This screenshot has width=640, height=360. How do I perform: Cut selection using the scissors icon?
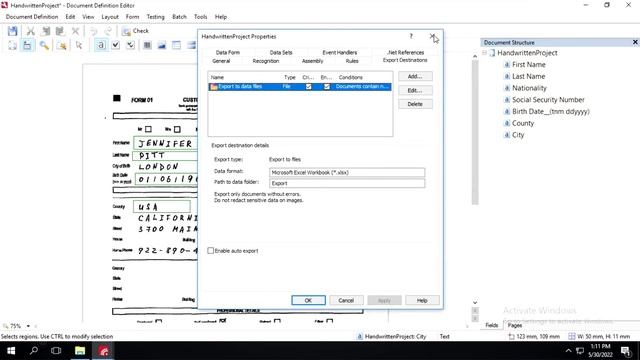(x=31, y=31)
